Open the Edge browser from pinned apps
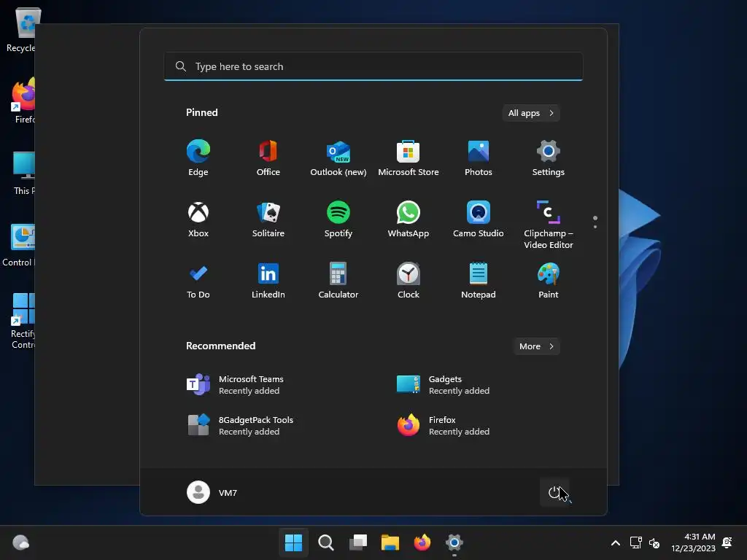 pos(198,158)
